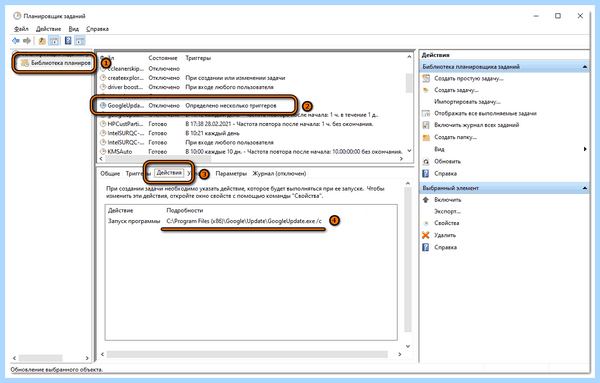
Task: Click the properties icon beside Свойства
Action: pos(426,223)
